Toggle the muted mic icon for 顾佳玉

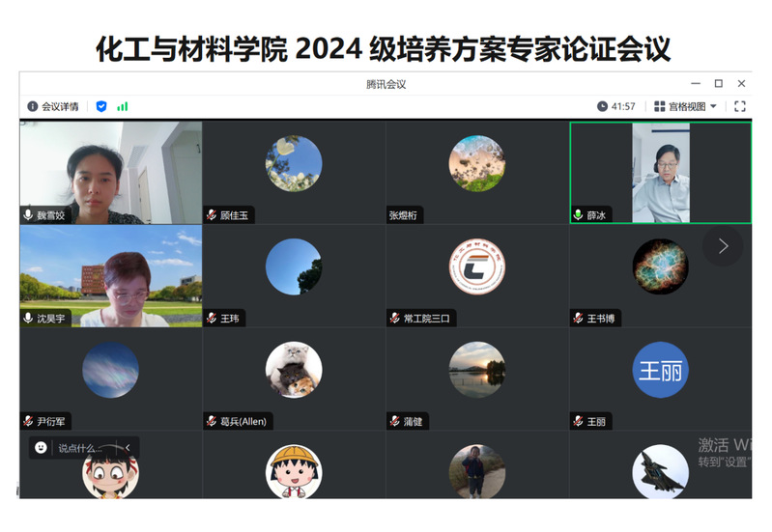212,215
